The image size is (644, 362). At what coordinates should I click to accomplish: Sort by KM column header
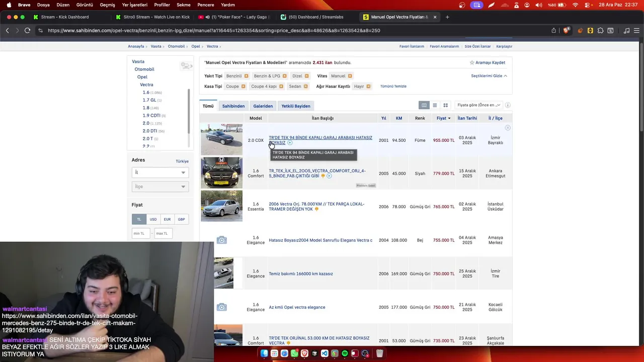click(x=399, y=118)
